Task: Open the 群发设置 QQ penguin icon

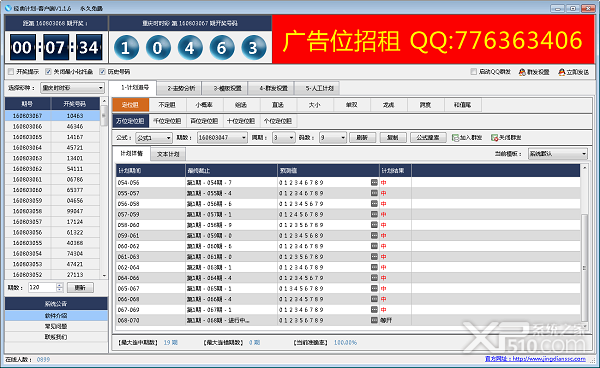Action: pyautogui.click(x=522, y=72)
